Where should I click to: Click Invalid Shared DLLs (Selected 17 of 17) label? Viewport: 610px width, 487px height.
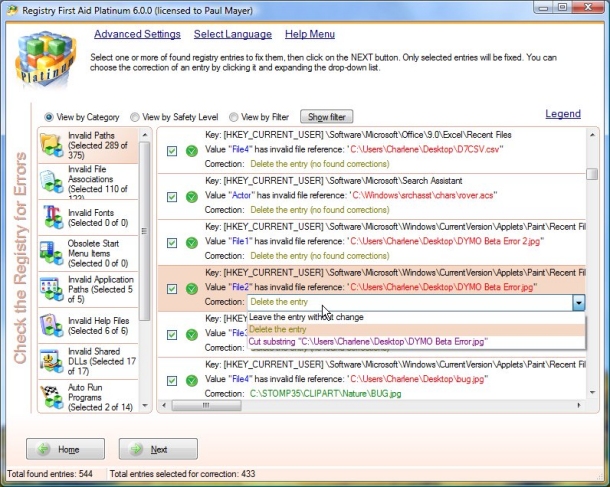102,361
